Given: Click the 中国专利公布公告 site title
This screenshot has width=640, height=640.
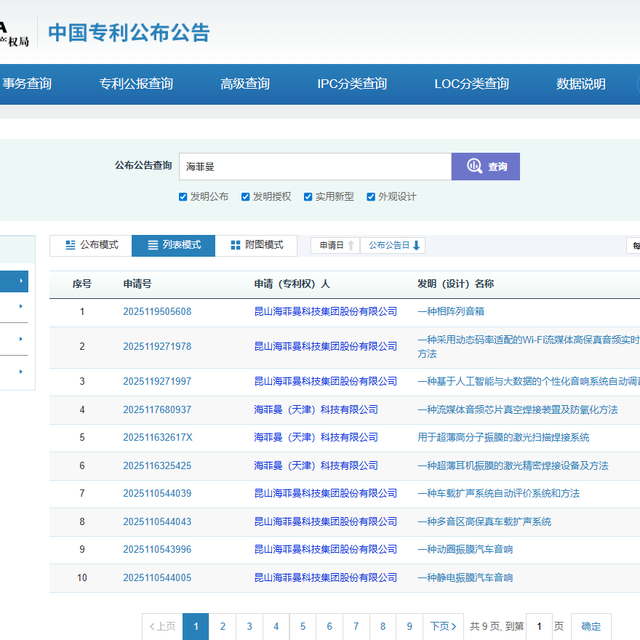Looking at the screenshot, I should pyautogui.click(x=129, y=33).
